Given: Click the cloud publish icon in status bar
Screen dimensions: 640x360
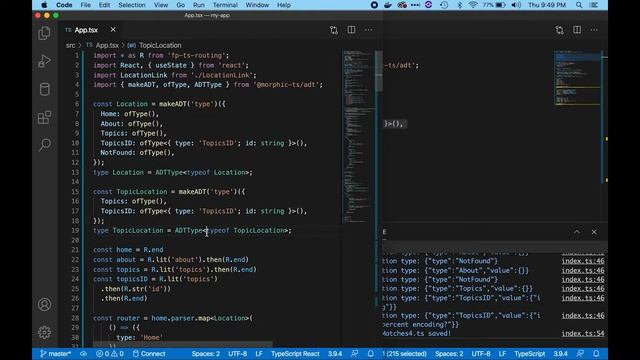Looking at the screenshot, I should point(83,354).
